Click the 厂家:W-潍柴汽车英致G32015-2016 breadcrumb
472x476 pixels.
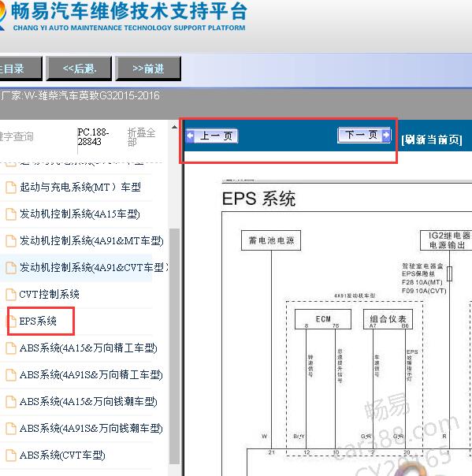click(80, 96)
